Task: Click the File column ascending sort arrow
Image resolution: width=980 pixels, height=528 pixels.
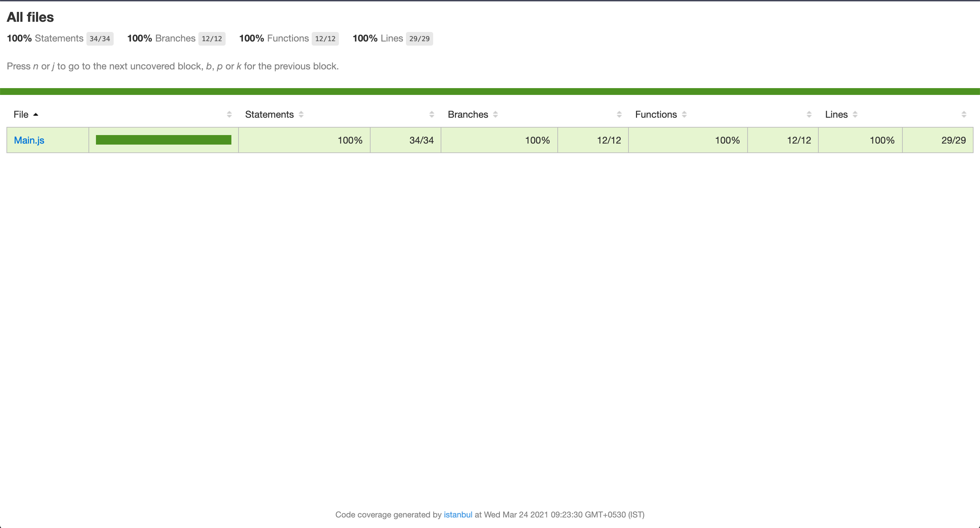Action: (x=36, y=115)
